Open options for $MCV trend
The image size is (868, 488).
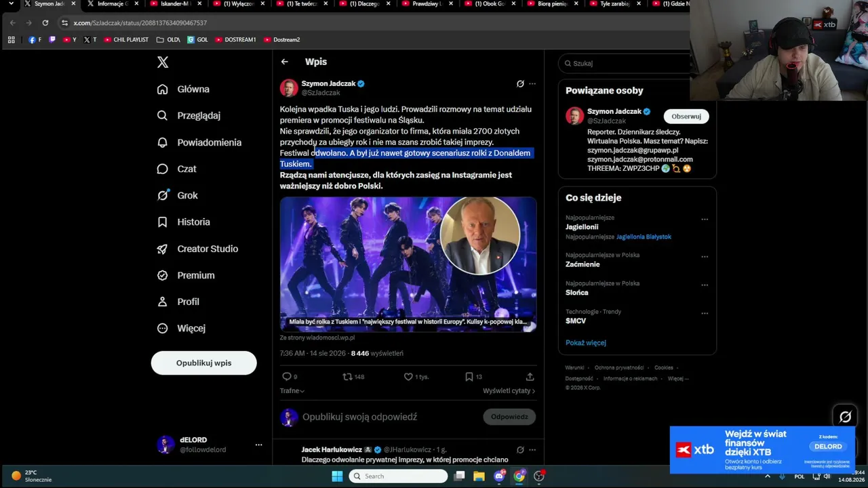click(705, 313)
